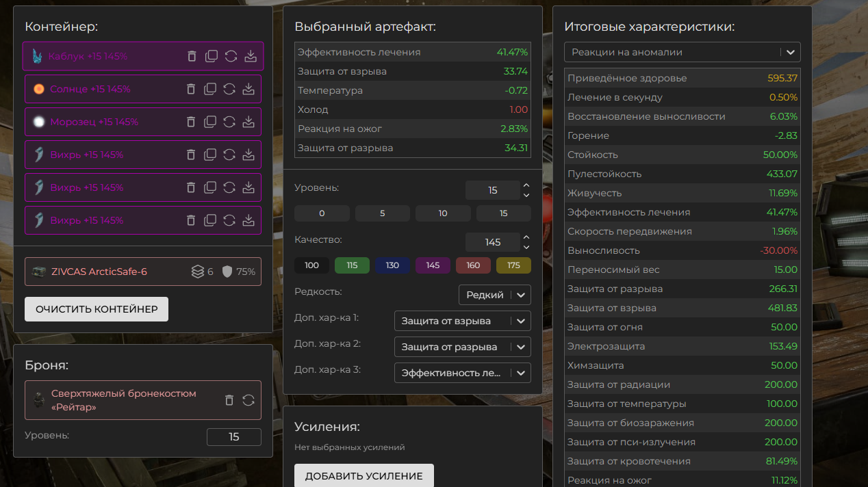Delete the Каблук artifact from container
The width and height of the screenshot is (868, 487).
pyautogui.click(x=192, y=56)
